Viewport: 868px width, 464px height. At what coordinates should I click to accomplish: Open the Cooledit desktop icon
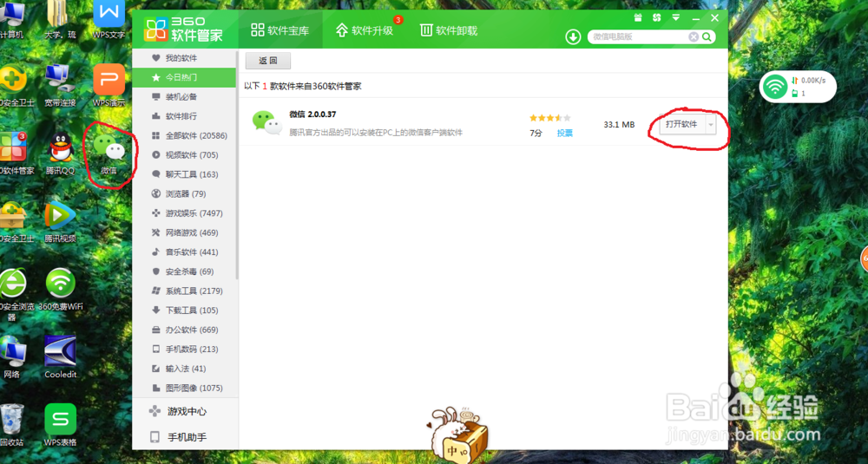[x=60, y=356]
